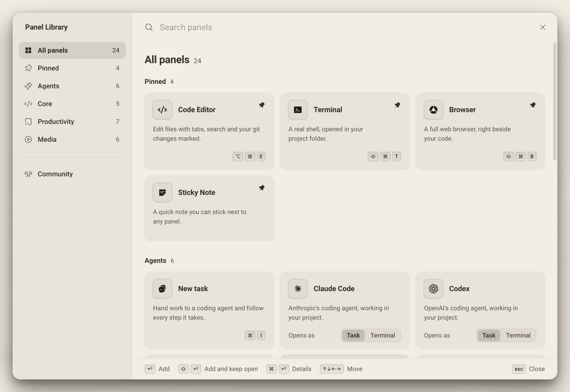Open the Productivity category
This screenshot has height=392, width=570.
point(72,121)
